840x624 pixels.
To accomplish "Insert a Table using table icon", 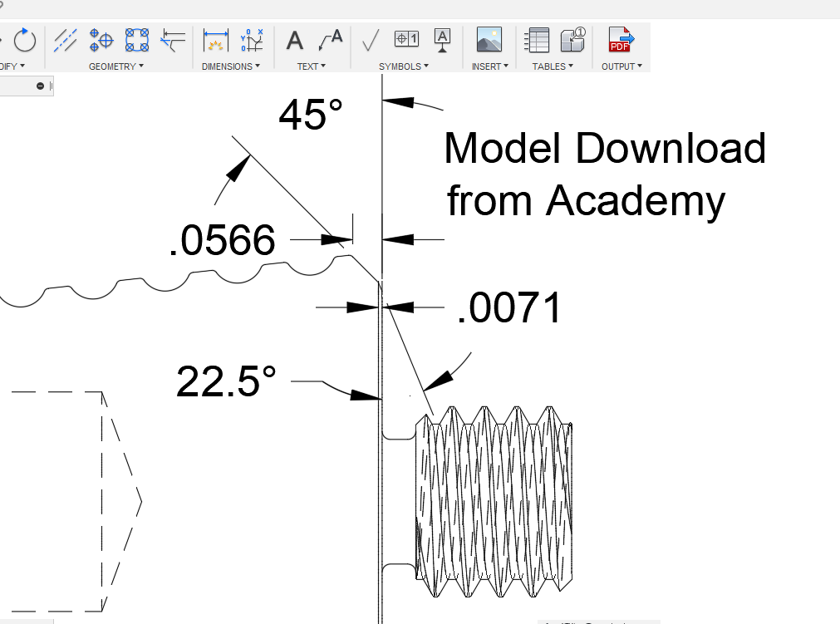I will pyautogui.click(x=538, y=39).
